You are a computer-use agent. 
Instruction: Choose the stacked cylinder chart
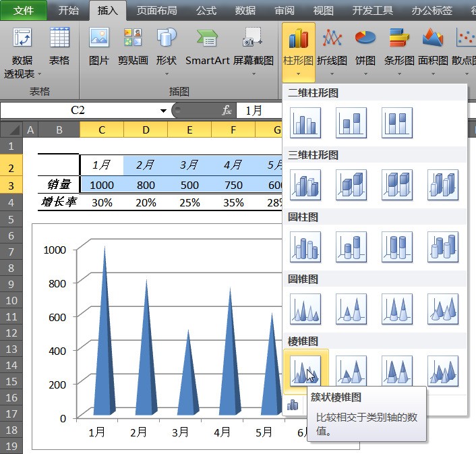[351, 247]
